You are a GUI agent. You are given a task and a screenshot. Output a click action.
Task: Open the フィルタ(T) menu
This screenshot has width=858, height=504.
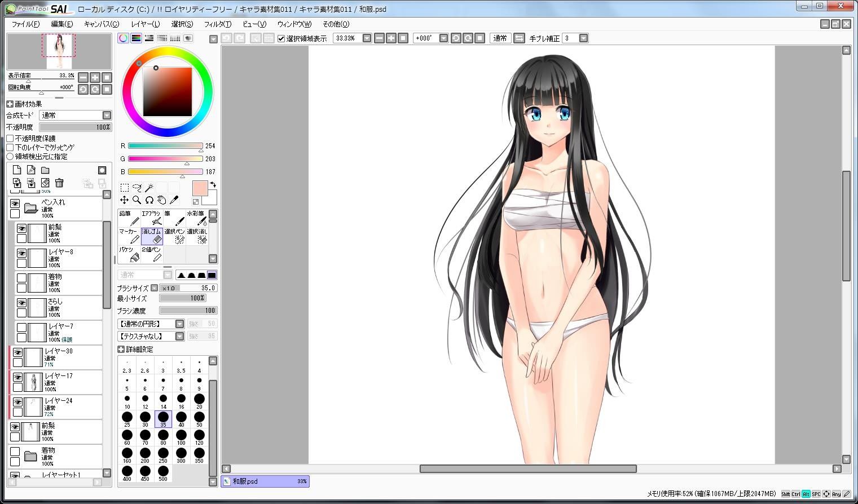coord(217,24)
